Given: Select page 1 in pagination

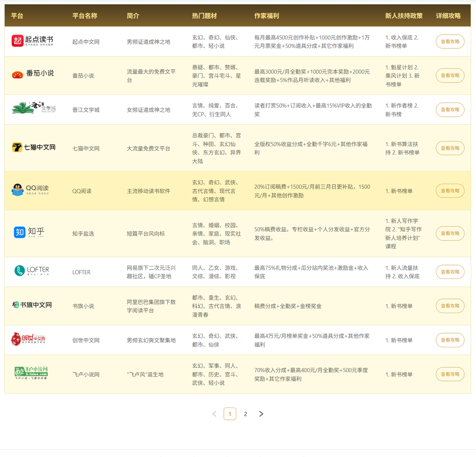Looking at the screenshot, I should pyautogui.click(x=230, y=414).
